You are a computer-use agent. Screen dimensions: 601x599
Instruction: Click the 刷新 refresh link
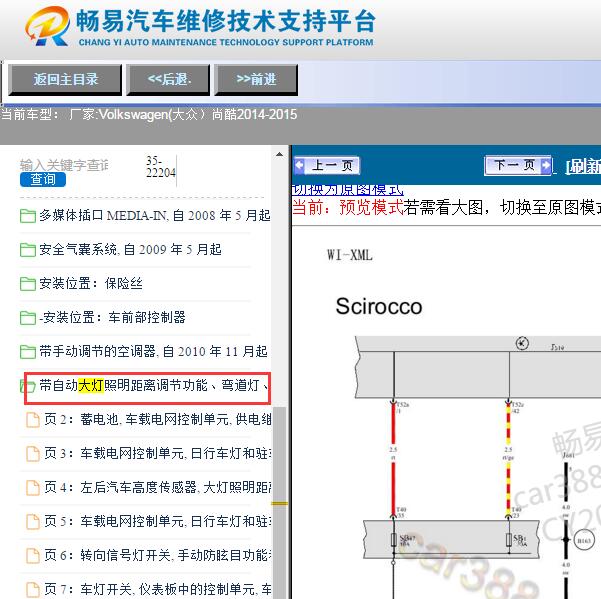click(583, 166)
